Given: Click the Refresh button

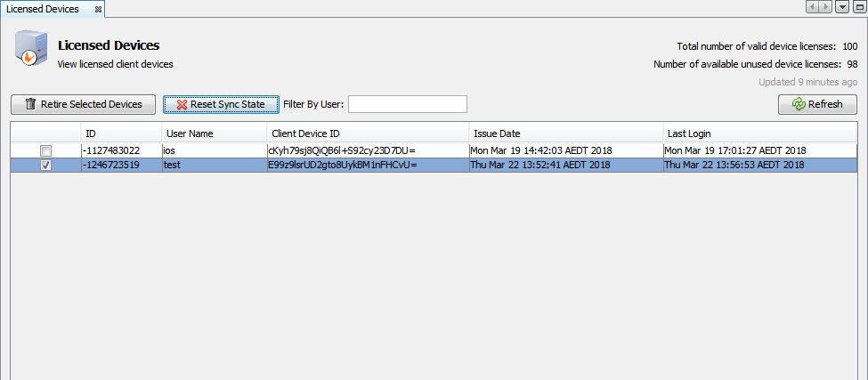Looking at the screenshot, I should click(816, 104).
